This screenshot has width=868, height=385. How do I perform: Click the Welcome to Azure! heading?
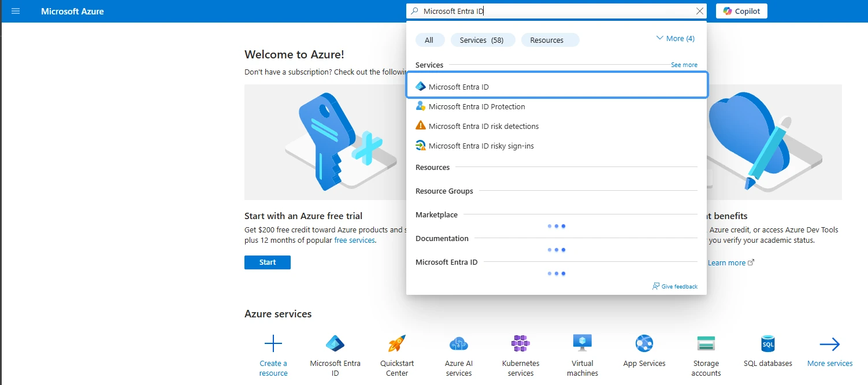click(x=294, y=54)
